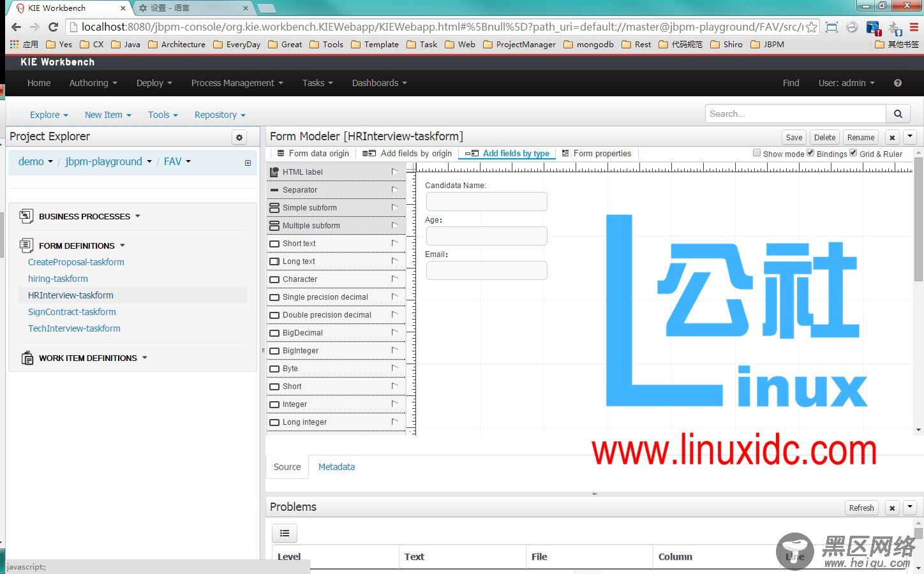Toggle the Grid & Ruler checkbox
Image resolution: width=924 pixels, height=574 pixels.
point(853,152)
